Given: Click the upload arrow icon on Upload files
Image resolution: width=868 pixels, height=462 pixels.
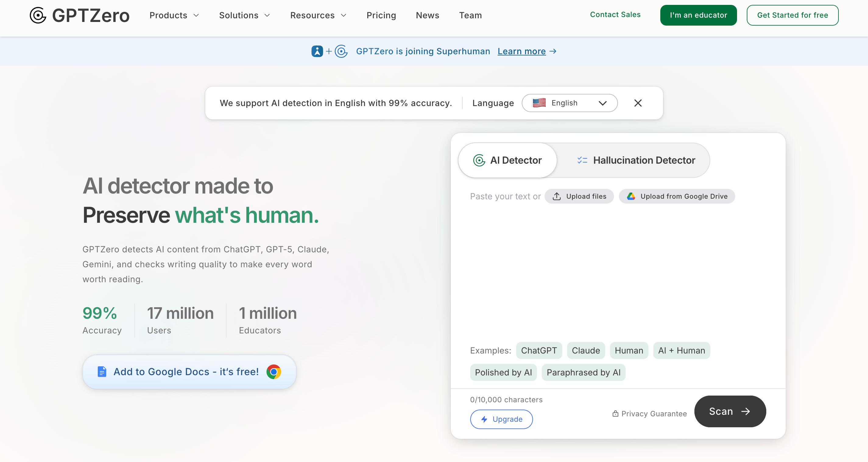Looking at the screenshot, I should (557, 196).
